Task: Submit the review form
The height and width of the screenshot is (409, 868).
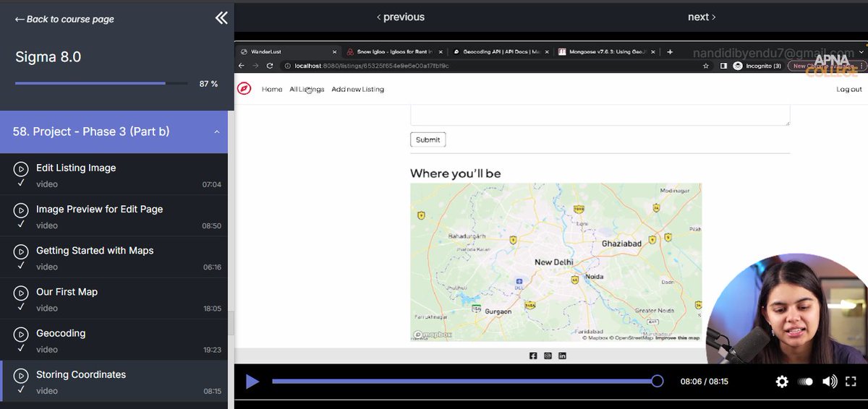Action: coord(427,139)
